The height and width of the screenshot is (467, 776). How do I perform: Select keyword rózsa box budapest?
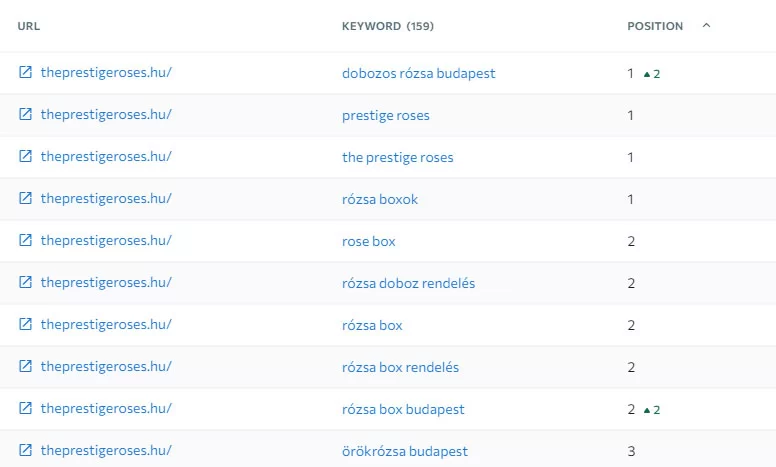[x=403, y=409]
